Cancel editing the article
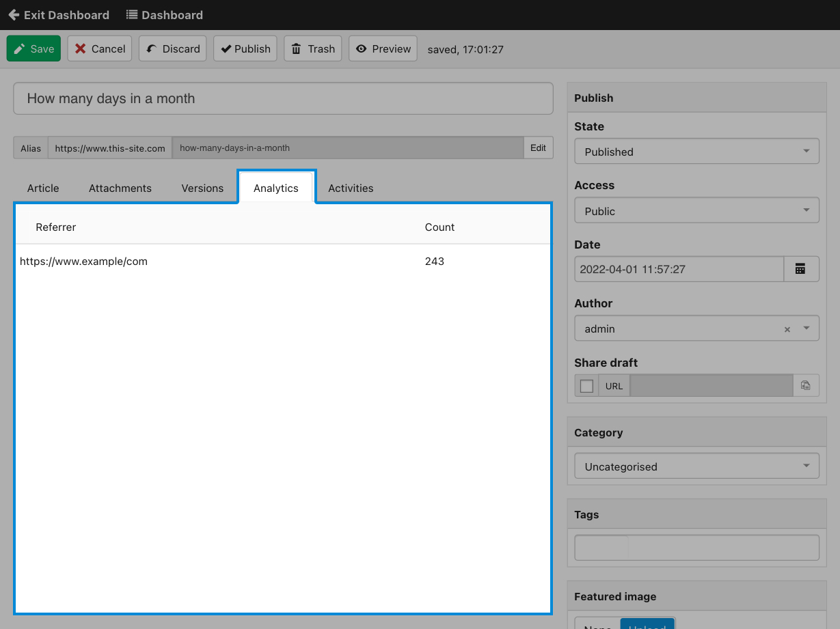 pyautogui.click(x=100, y=48)
